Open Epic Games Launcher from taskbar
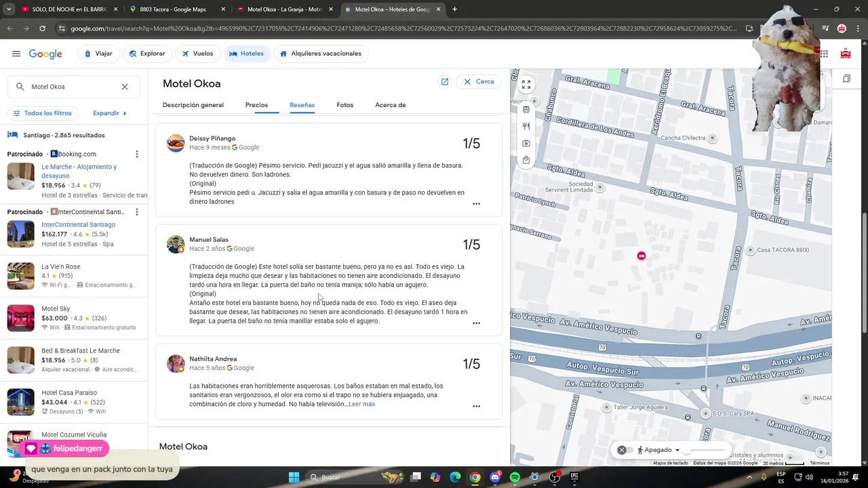The height and width of the screenshot is (488, 868). (x=574, y=477)
